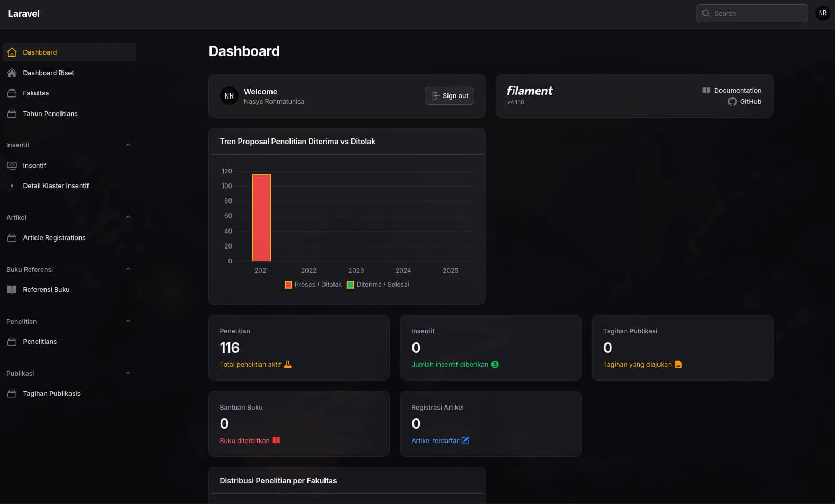Open the Insentif menu item
The width and height of the screenshot is (835, 504).
point(69,165)
